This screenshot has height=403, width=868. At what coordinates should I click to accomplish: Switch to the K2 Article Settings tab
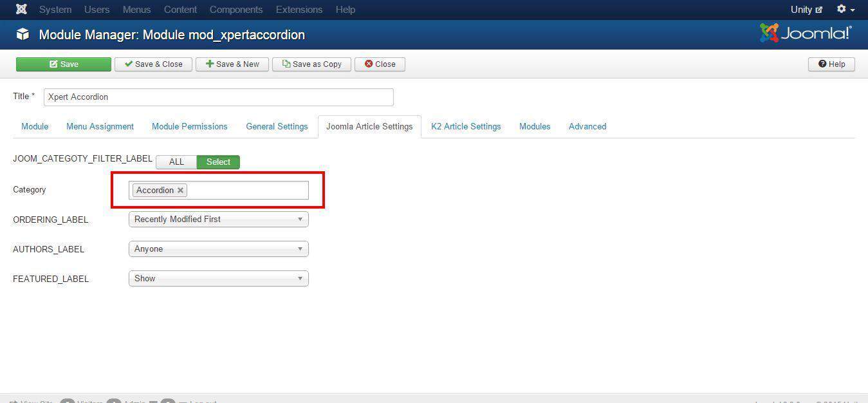tap(466, 126)
